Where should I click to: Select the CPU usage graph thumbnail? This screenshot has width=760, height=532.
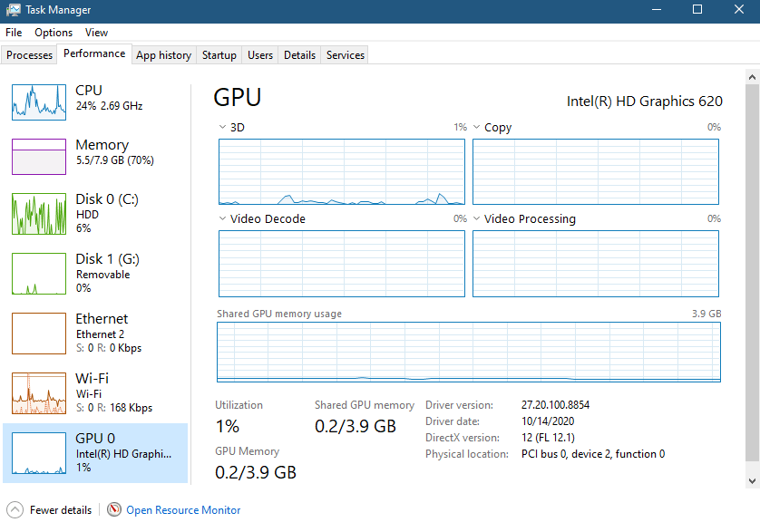point(39,102)
